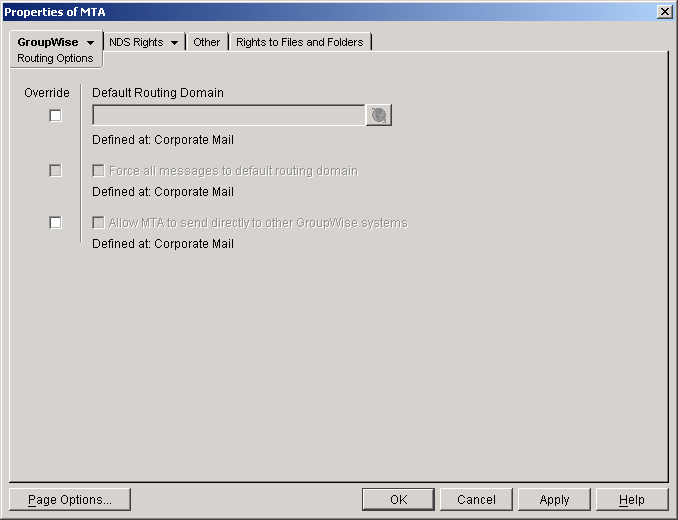
Task: Open Rights to Files and Folders tab
Action: tap(300, 42)
